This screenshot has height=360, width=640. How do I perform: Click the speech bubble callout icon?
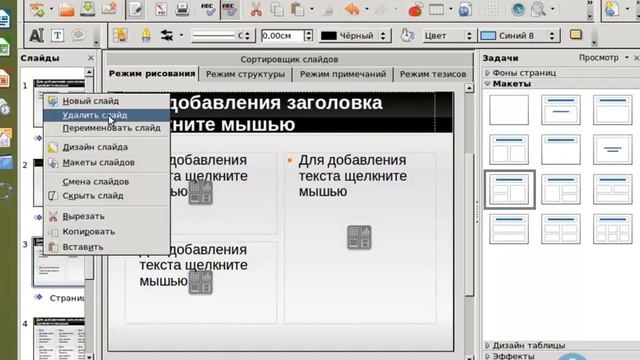tap(78, 36)
